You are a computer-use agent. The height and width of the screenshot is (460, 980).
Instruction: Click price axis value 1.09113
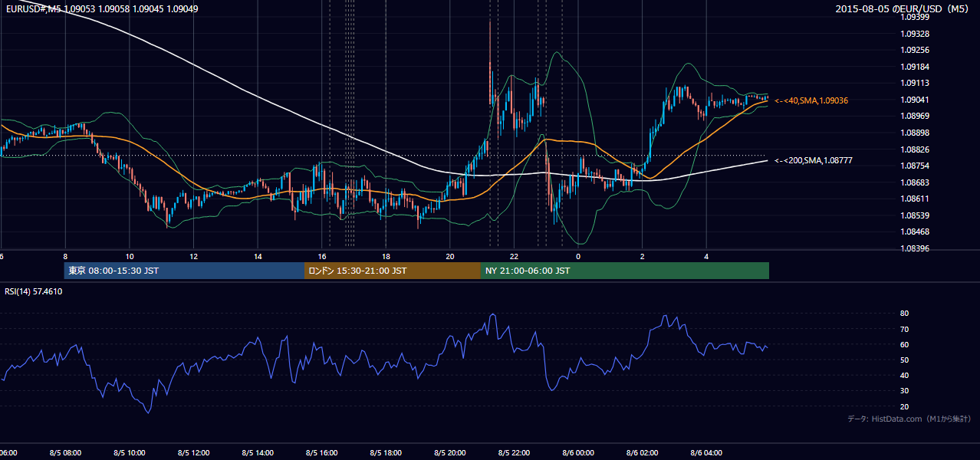915,83
